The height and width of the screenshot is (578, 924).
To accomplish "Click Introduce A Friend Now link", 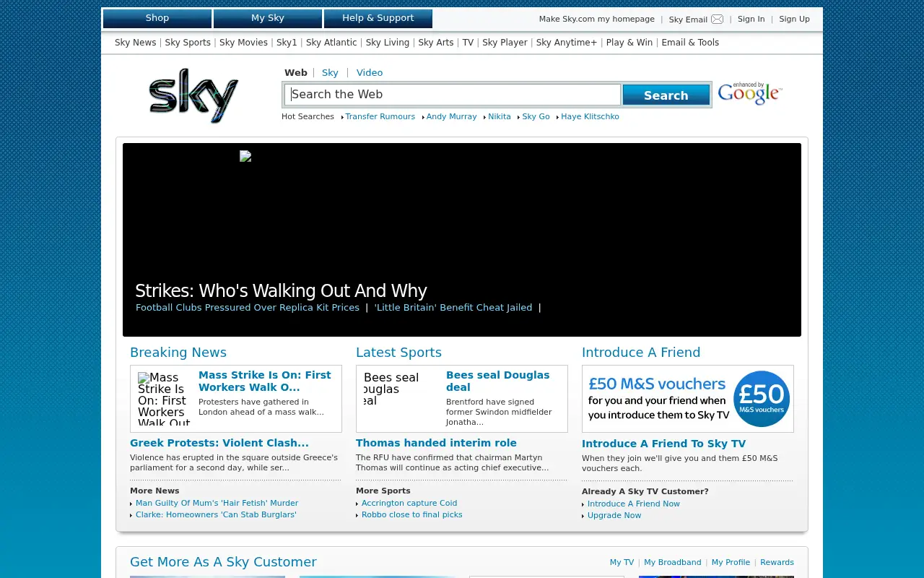I will (634, 504).
